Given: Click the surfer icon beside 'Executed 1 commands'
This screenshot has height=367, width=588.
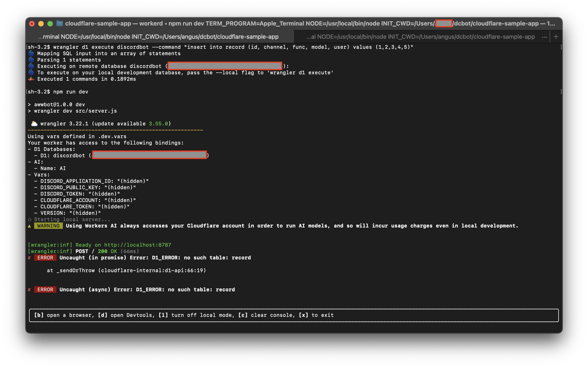Looking at the screenshot, I should click(x=31, y=78).
